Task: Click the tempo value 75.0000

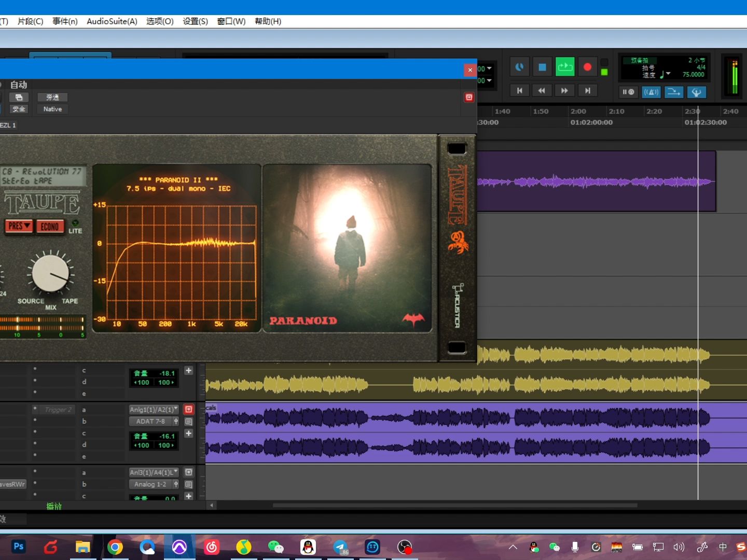Action: pos(694,75)
